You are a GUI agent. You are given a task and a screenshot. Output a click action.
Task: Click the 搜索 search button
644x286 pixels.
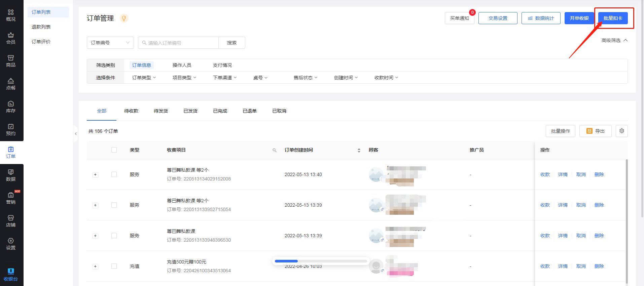coord(232,43)
